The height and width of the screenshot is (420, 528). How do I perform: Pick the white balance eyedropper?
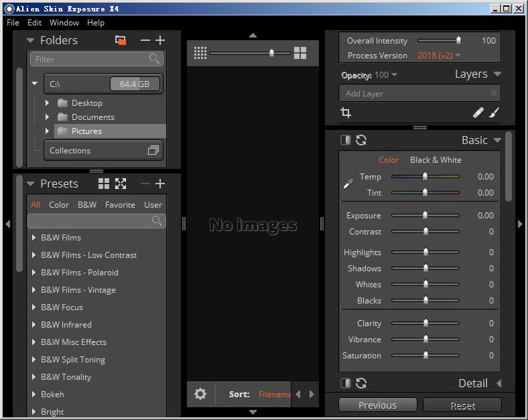[x=348, y=184]
